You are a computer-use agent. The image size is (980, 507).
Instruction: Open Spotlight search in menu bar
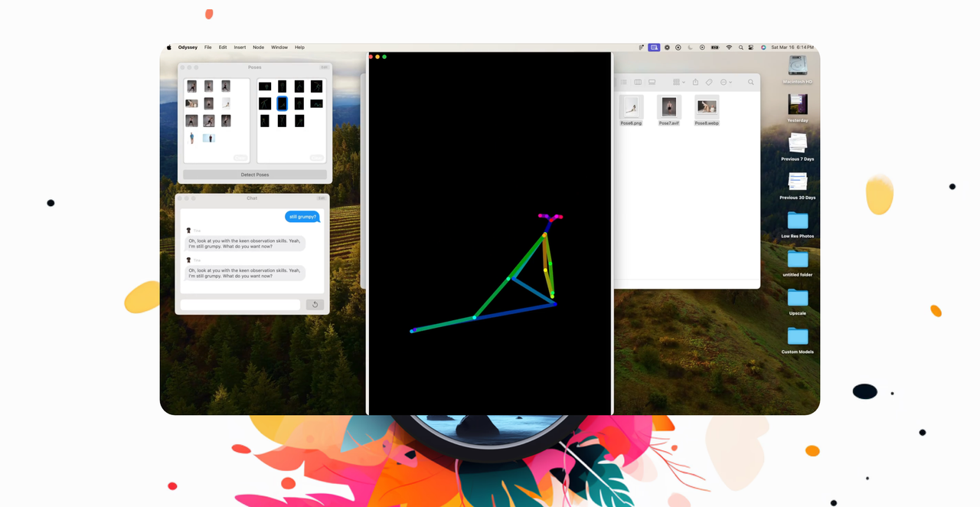[740, 47]
